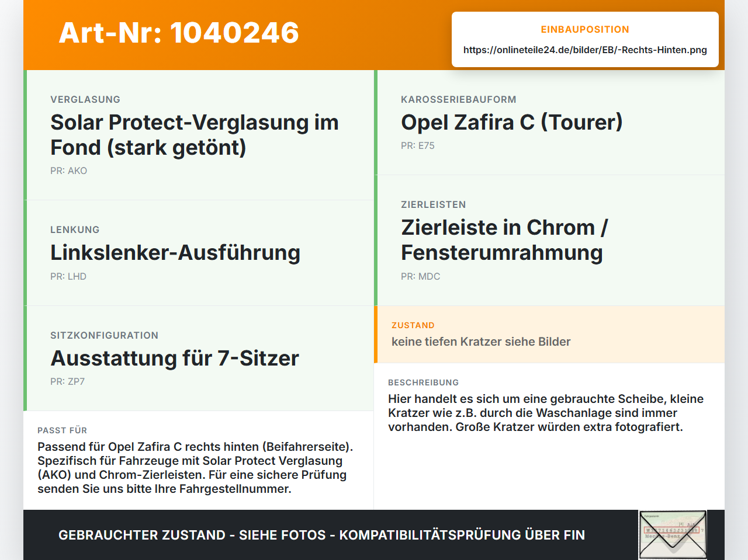Image resolution: width=748 pixels, height=560 pixels.
Task: Click the PR: AKO code
Action: click(68, 171)
